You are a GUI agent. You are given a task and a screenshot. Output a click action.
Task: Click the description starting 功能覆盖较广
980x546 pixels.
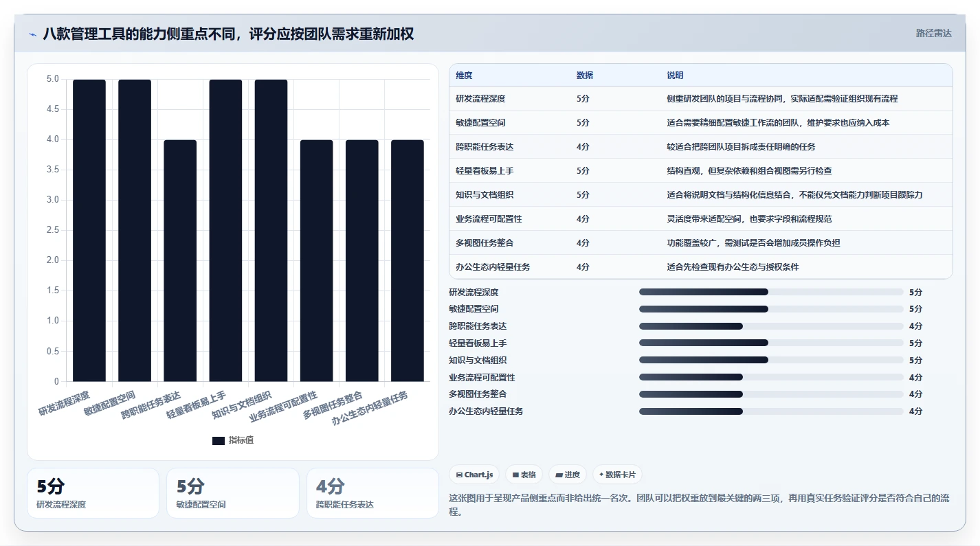[x=753, y=243]
